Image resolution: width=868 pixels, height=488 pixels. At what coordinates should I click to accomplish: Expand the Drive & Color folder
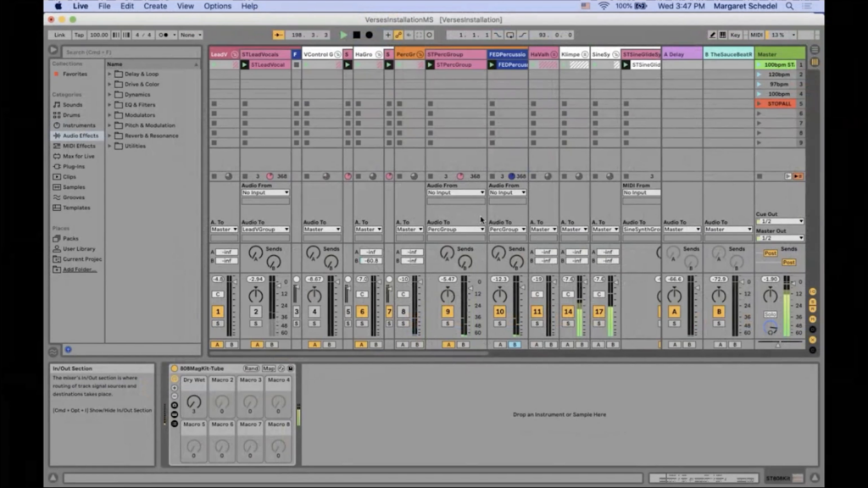(109, 85)
